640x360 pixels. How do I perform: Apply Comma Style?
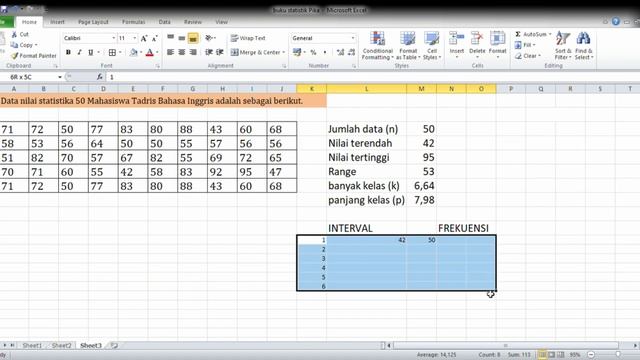point(324,52)
